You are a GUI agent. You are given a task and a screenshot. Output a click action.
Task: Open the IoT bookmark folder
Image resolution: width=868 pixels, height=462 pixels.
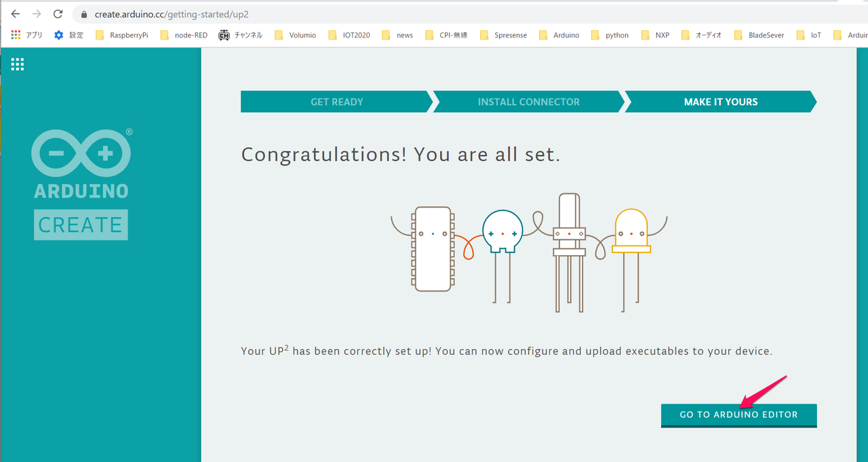tap(808, 35)
